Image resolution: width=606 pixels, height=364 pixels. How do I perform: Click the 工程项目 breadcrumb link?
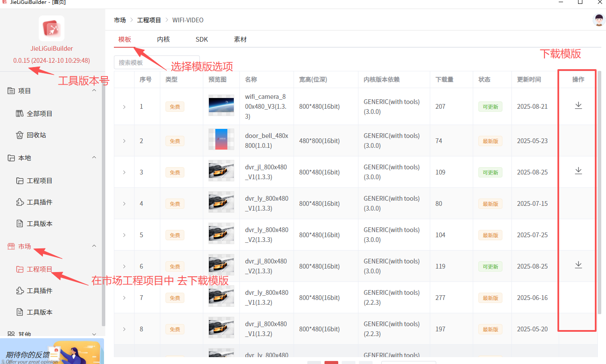click(x=149, y=20)
